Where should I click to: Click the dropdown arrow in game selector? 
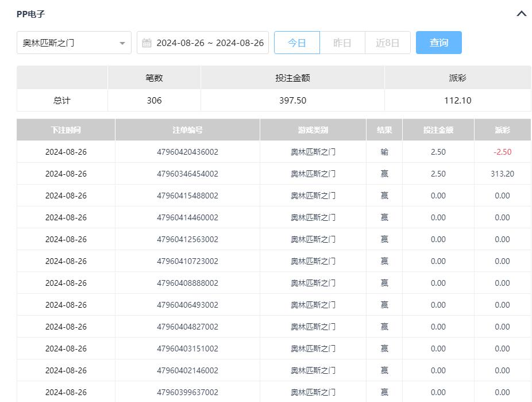click(x=122, y=43)
